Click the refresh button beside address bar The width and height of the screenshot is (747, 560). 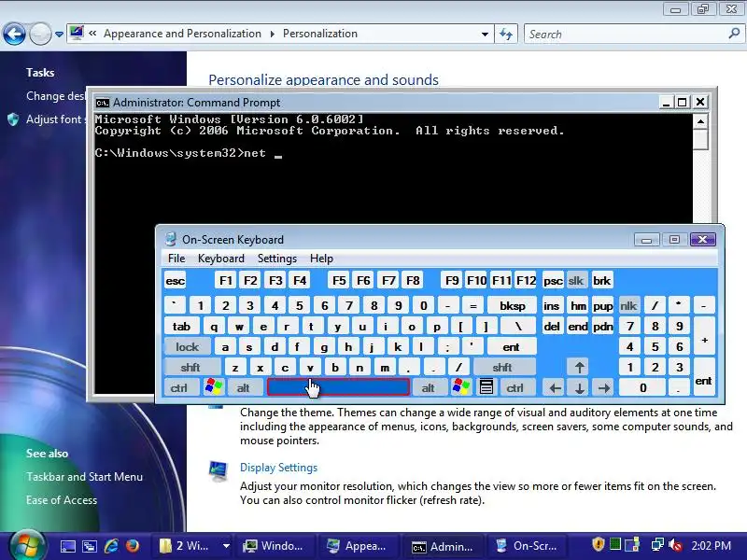pyautogui.click(x=506, y=34)
